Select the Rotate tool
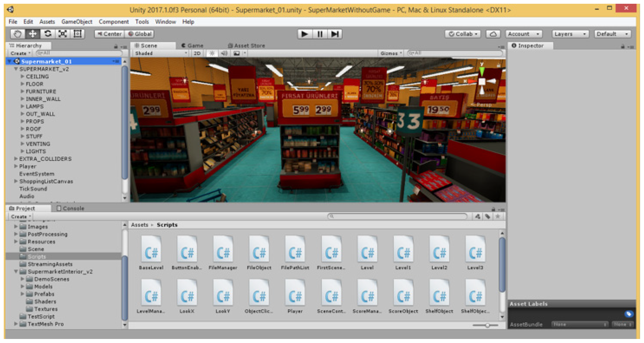 click(x=48, y=34)
